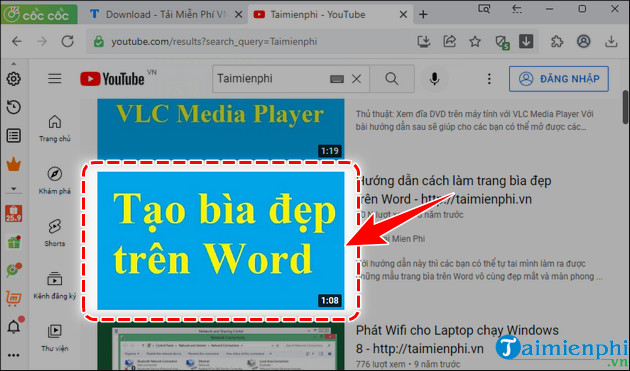Screen dimensions: 630x371
Task: Open the browser downloads tray icon
Action: point(611,41)
